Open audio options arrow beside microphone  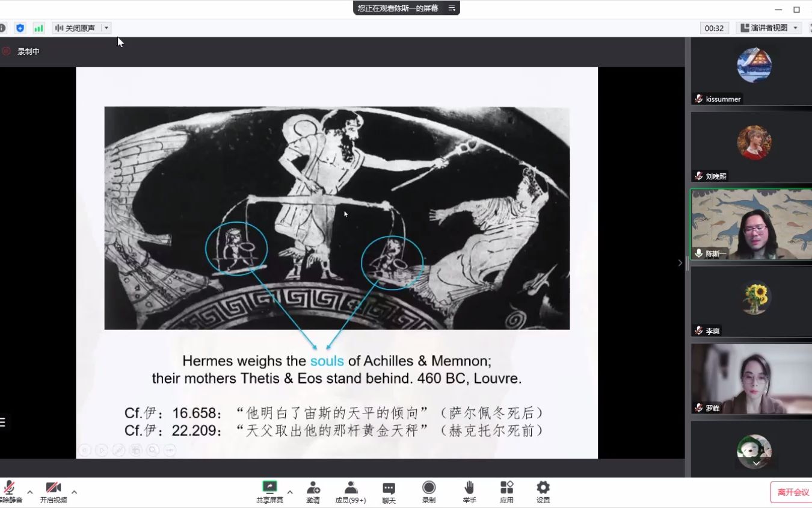click(29, 492)
